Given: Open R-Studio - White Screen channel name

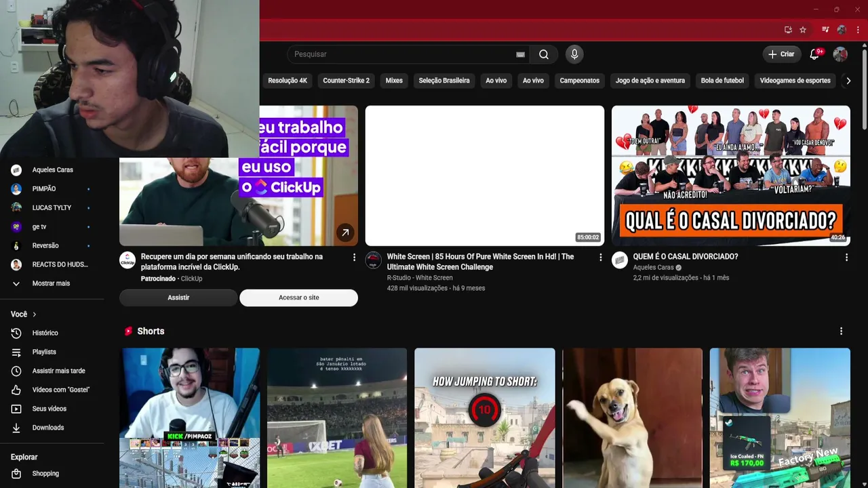Looking at the screenshot, I should pyautogui.click(x=420, y=278).
